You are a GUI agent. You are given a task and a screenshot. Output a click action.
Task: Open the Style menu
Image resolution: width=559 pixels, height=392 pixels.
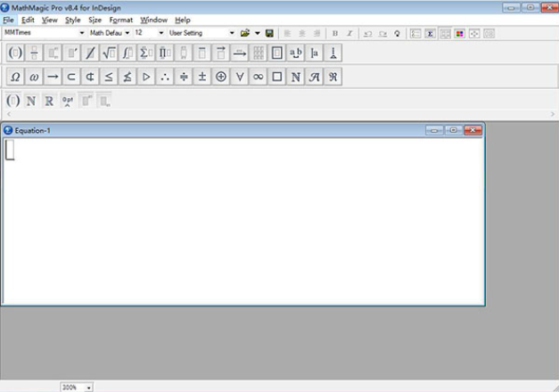click(72, 20)
